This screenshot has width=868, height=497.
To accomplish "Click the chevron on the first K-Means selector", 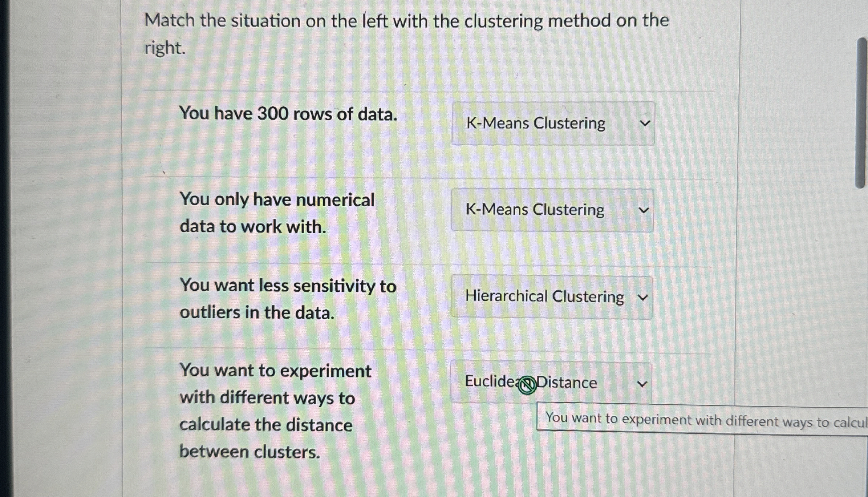I will (x=645, y=124).
